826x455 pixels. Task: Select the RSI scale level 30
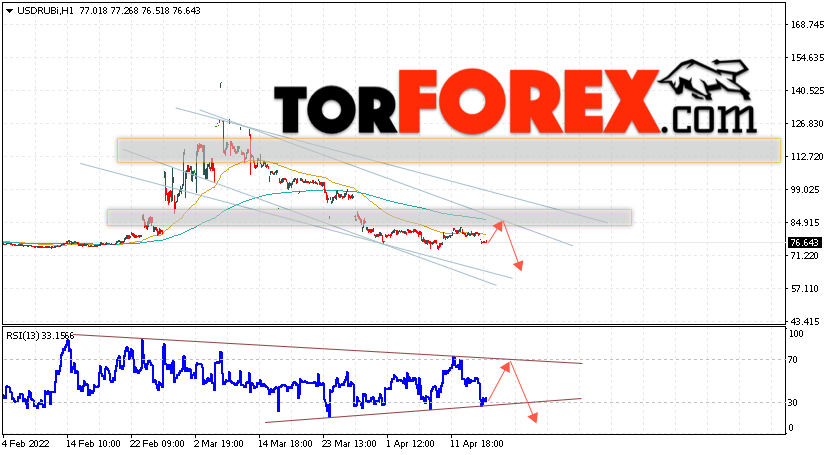point(793,403)
